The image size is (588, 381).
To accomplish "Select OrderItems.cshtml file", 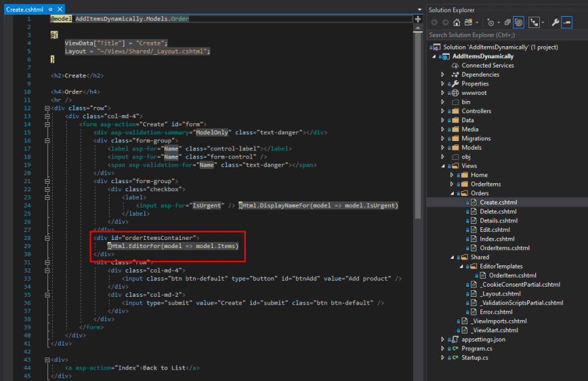I will [x=504, y=248].
